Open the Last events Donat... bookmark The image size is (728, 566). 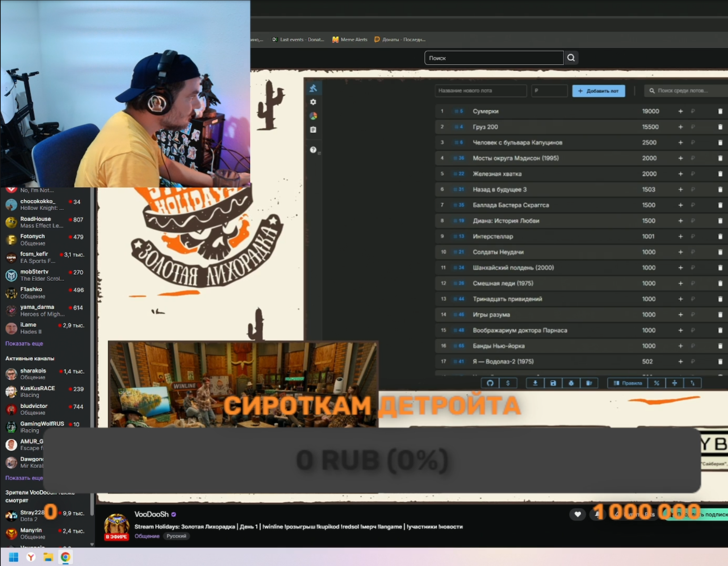point(298,40)
